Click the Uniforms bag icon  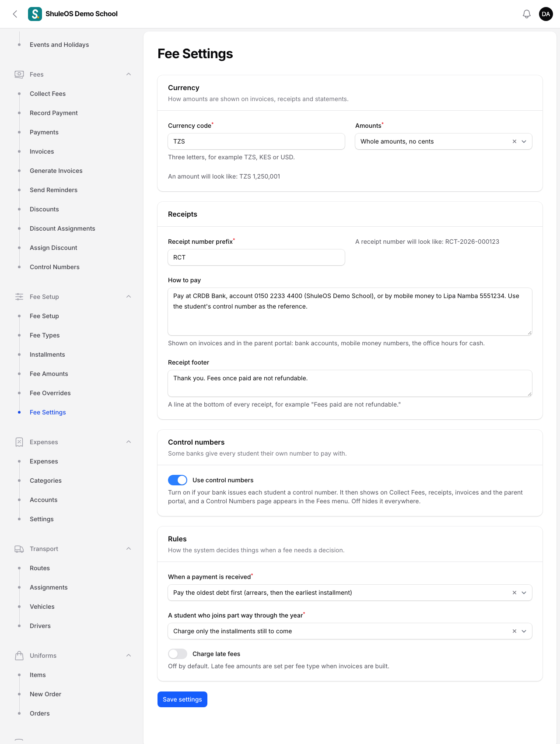pos(19,656)
